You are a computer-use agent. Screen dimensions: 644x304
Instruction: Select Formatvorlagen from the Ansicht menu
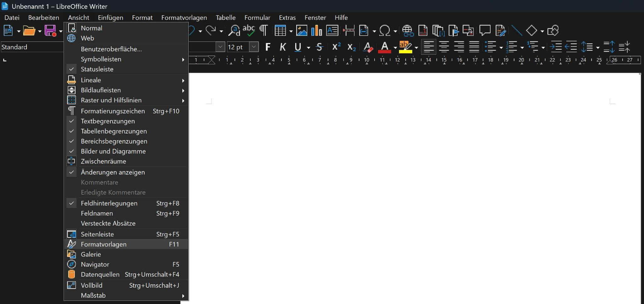click(x=104, y=244)
